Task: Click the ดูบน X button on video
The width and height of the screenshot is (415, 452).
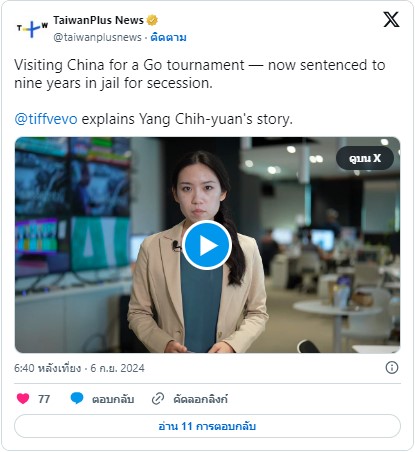Action: (x=365, y=158)
